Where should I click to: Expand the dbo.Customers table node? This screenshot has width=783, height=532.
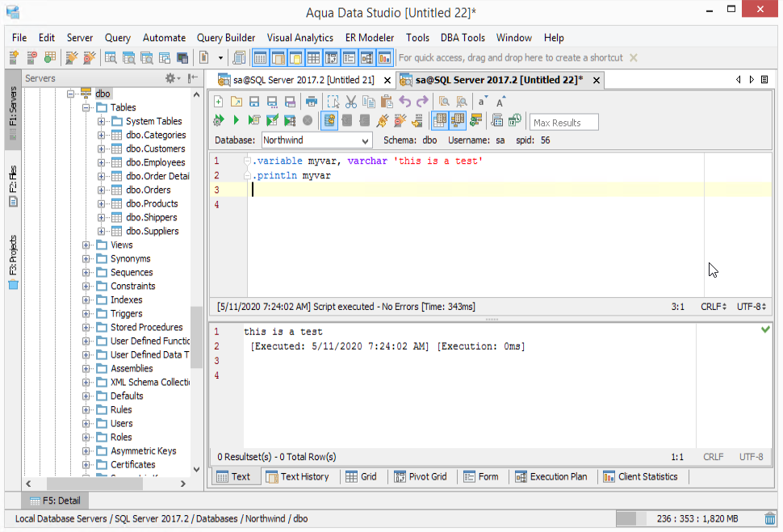[102, 149]
